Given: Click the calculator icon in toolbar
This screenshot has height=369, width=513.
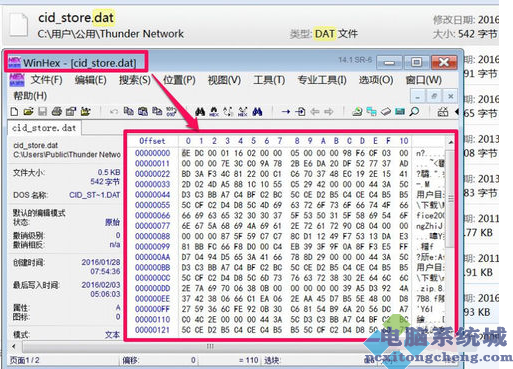Looking at the screenshot, I should [x=443, y=112].
